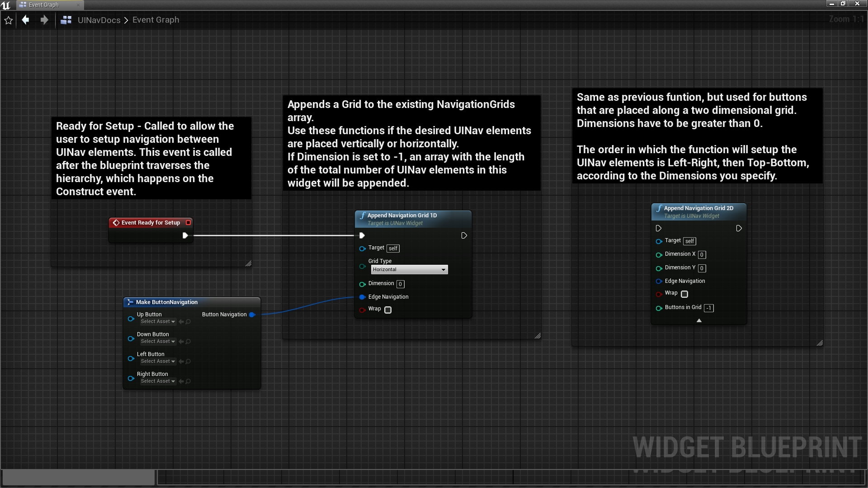The width and height of the screenshot is (868, 488).
Task: Click the forward navigation arrow
Action: click(44, 20)
